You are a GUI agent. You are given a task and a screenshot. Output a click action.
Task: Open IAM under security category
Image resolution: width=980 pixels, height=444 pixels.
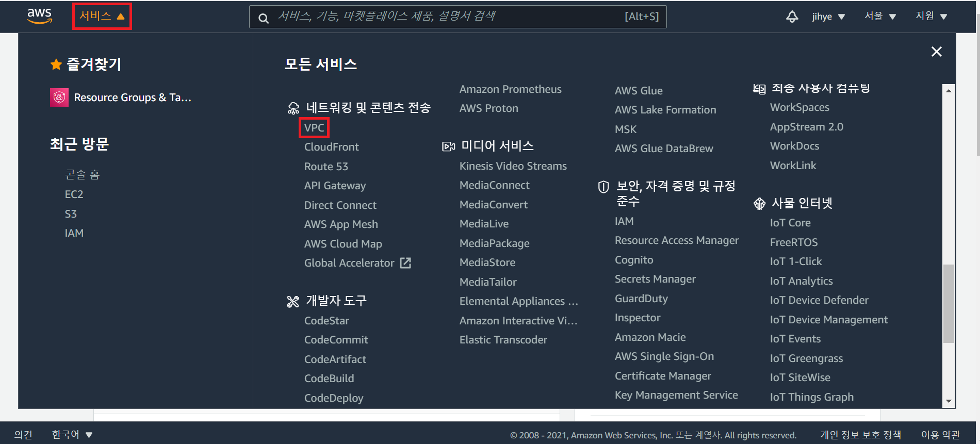click(624, 221)
